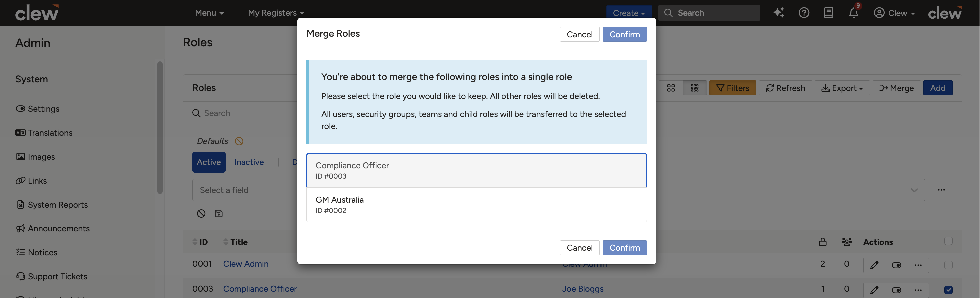Expand the Select a field dropdown chevron
The width and height of the screenshot is (980, 298).
(x=914, y=190)
